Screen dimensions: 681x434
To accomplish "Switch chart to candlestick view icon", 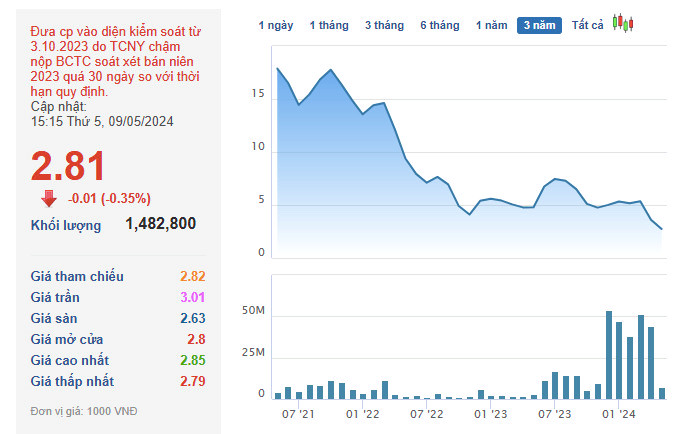I will click(x=624, y=24).
